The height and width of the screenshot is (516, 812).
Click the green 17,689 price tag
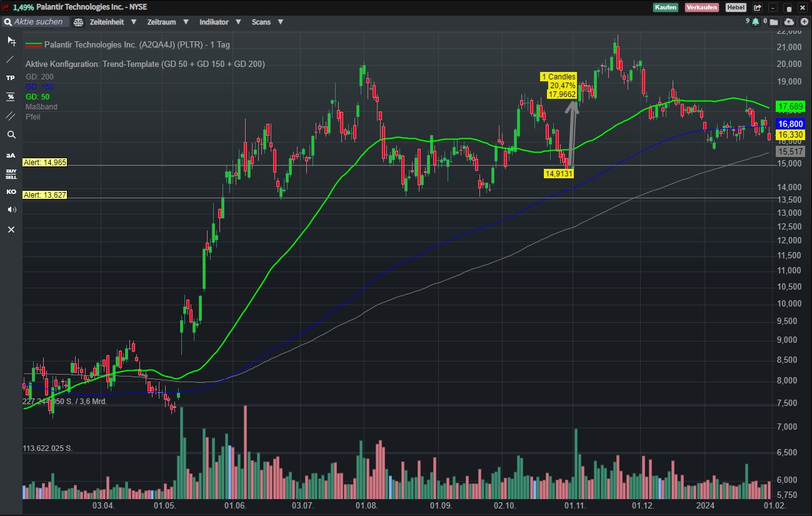click(790, 107)
